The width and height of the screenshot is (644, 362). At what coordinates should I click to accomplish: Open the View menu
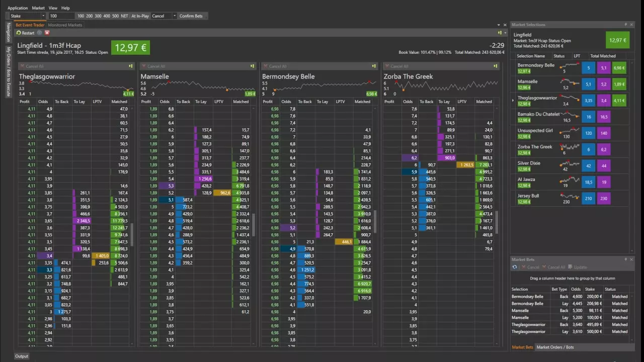pyautogui.click(x=53, y=8)
